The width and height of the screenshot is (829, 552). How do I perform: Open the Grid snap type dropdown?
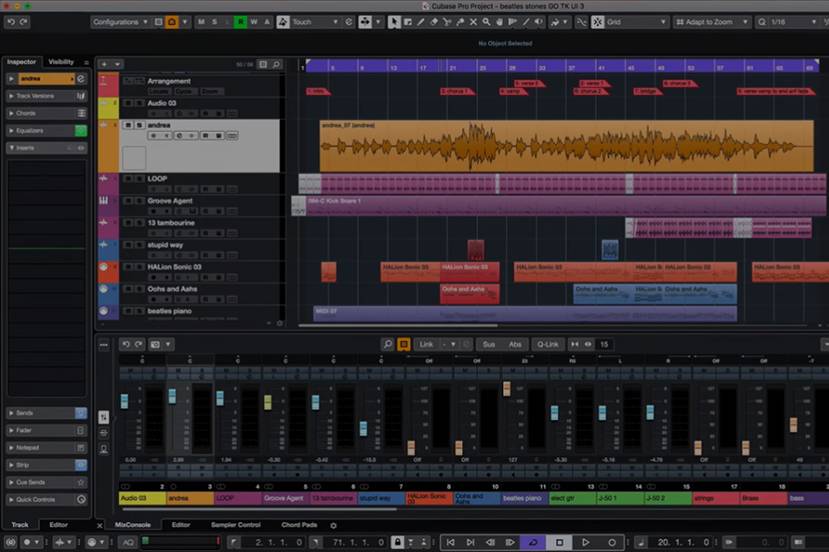636,22
